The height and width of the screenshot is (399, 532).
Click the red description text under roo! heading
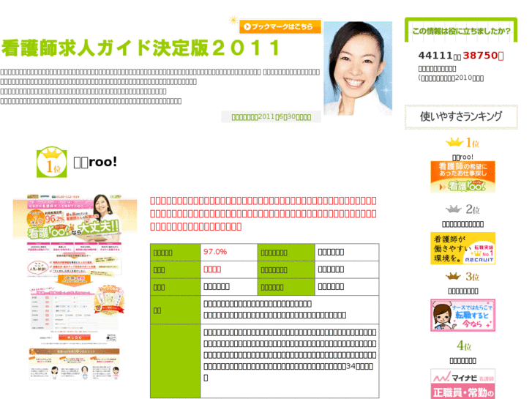coord(263,214)
